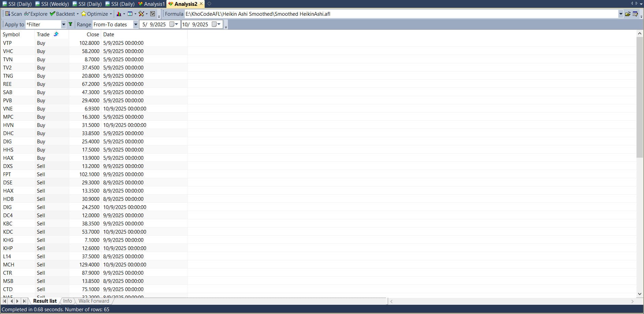Click the sort arrow in Trade column header

click(x=56, y=34)
